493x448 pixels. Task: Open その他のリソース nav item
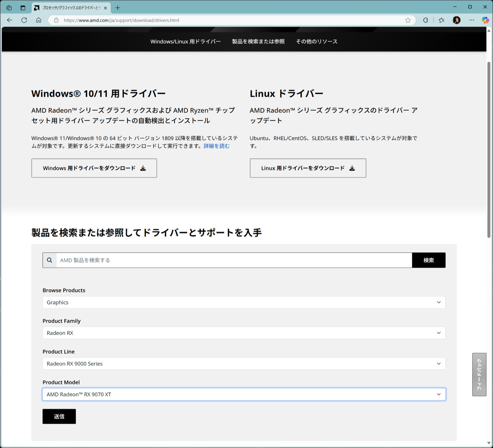(317, 41)
